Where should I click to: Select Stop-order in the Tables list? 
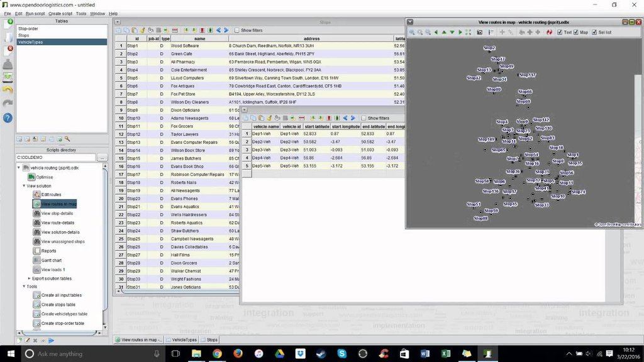pos(28,29)
